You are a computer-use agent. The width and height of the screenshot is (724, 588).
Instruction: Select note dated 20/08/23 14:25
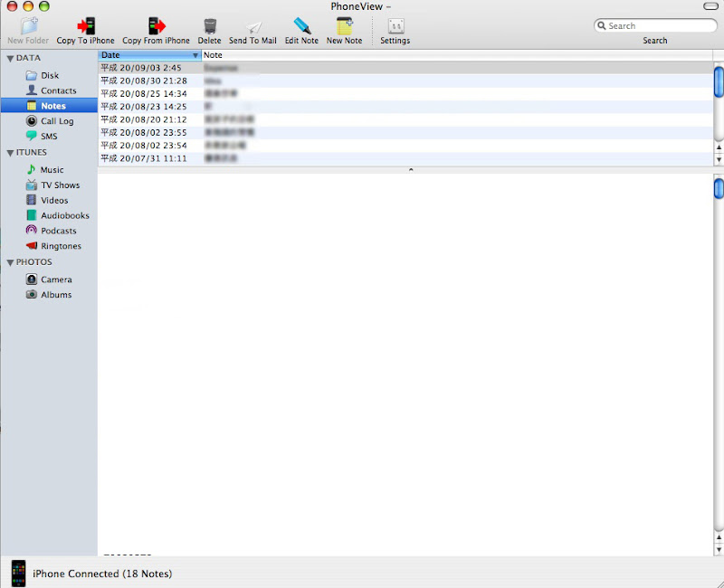pyautogui.click(x=405, y=107)
